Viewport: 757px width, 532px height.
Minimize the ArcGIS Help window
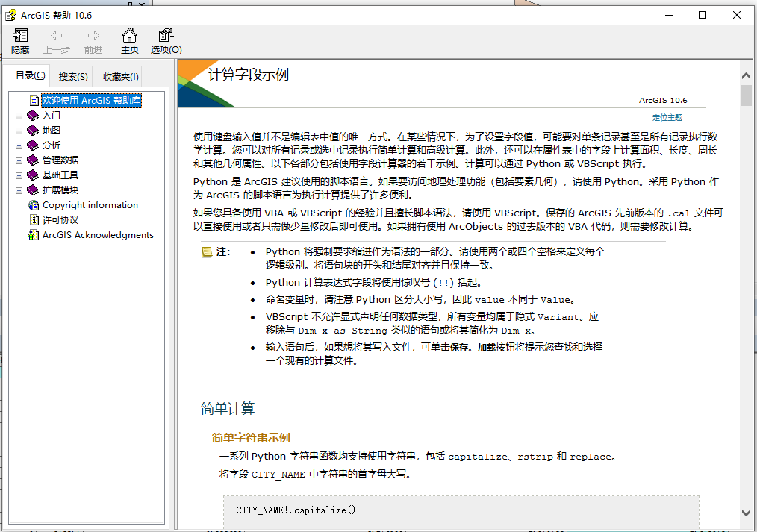point(669,16)
